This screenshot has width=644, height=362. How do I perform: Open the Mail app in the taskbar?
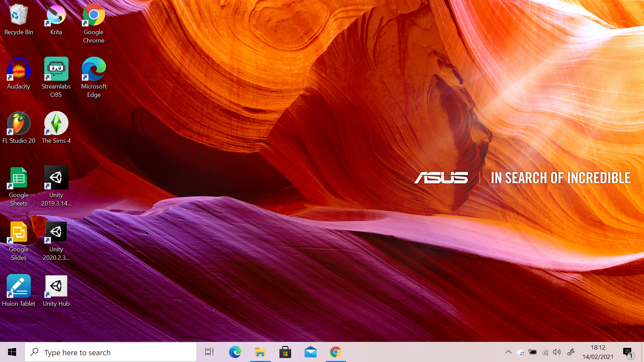click(310, 352)
